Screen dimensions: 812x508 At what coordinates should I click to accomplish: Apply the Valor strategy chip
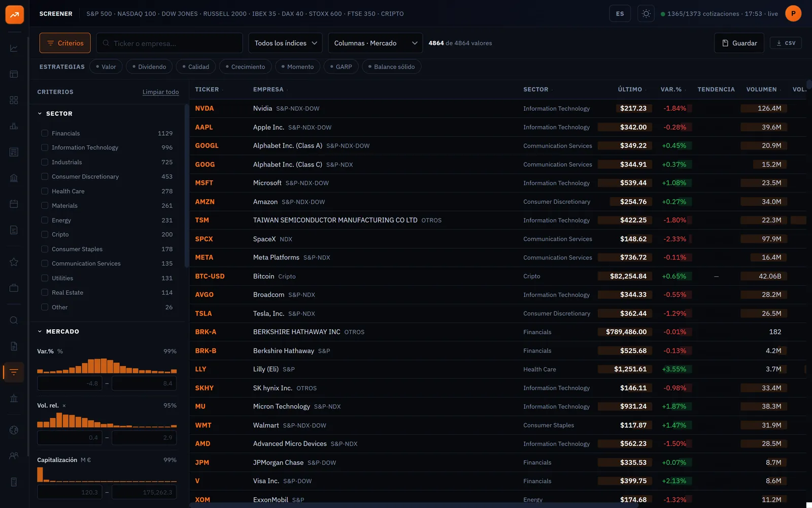pyautogui.click(x=106, y=67)
